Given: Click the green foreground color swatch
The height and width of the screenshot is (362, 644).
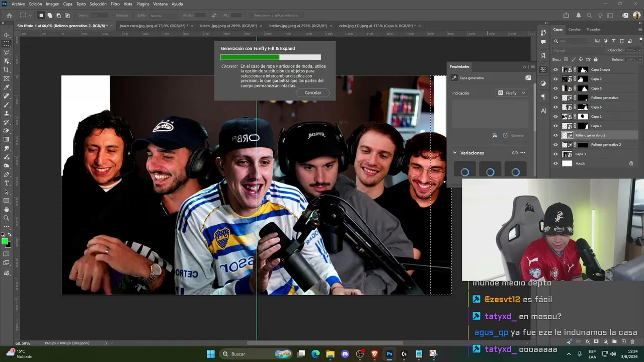Looking at the screenshot, I should click(5, 242).
